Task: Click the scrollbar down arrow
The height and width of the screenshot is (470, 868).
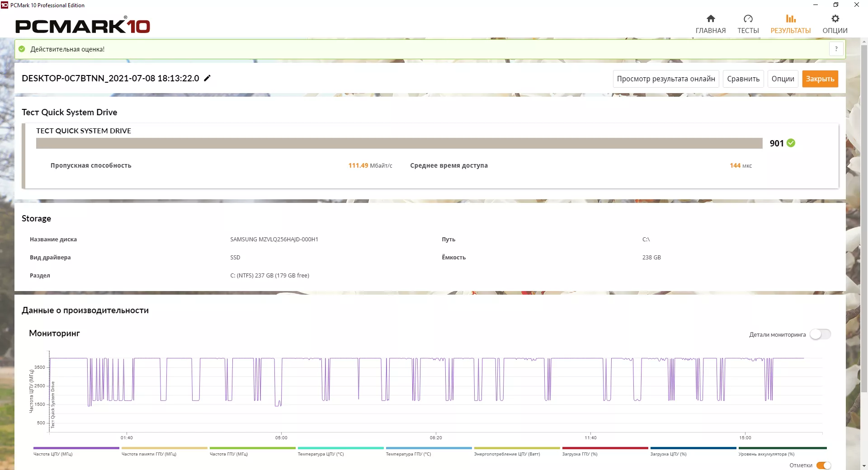Action: click(864, 466)
